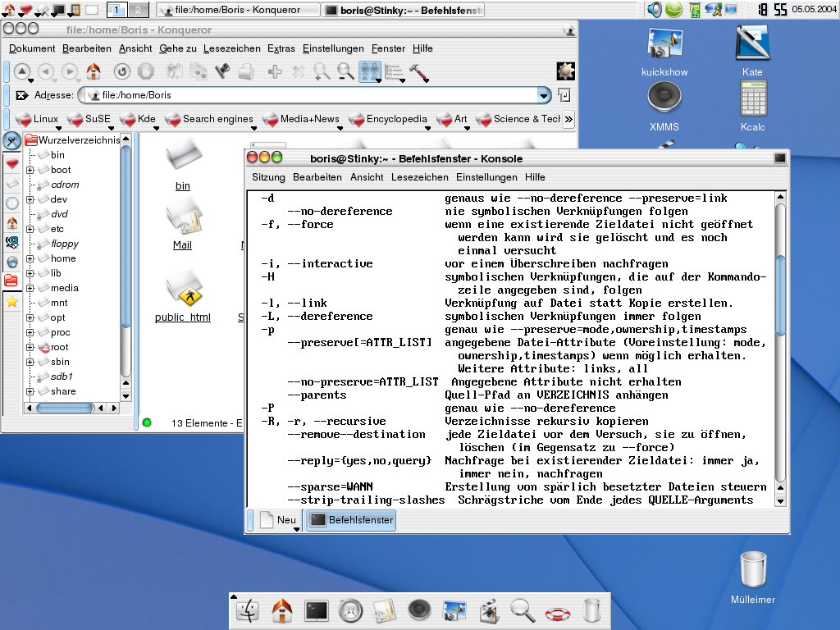840x630 pixels.
Task: Expand the etc folder in the tree
Action: [30, 229]
